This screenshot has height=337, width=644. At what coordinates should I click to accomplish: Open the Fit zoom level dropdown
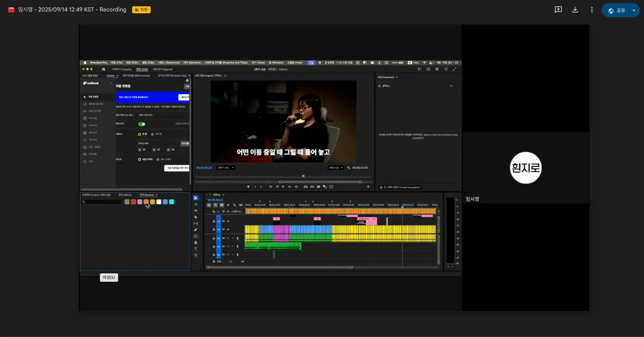pos(226,168)
